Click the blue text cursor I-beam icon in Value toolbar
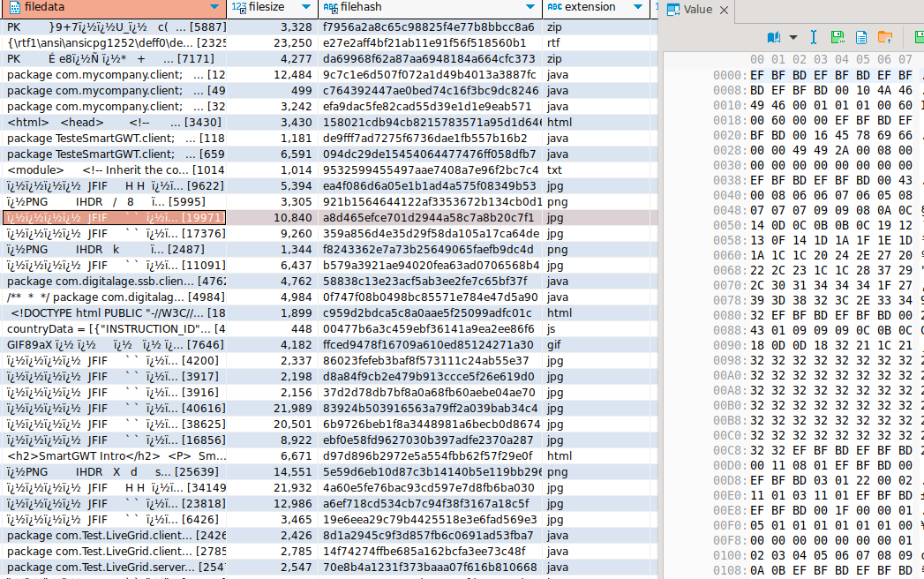924x579 pixels. click(813, 37)
